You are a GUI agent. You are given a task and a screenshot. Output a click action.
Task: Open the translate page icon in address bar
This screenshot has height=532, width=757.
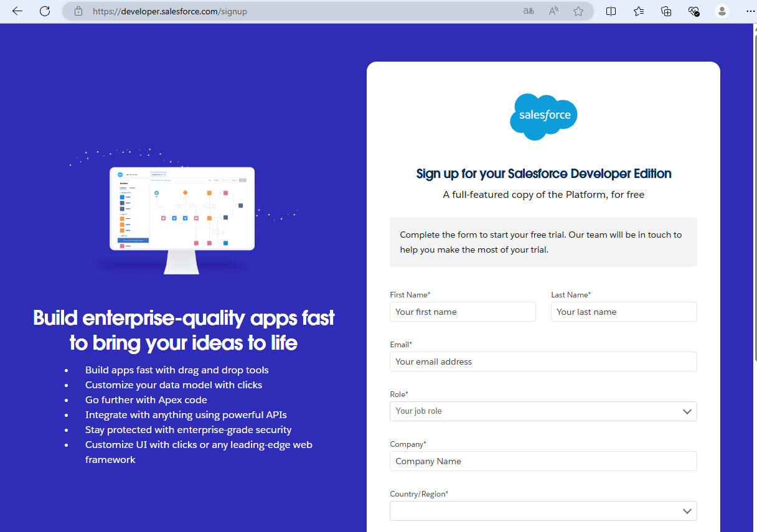tap(529, 11)
